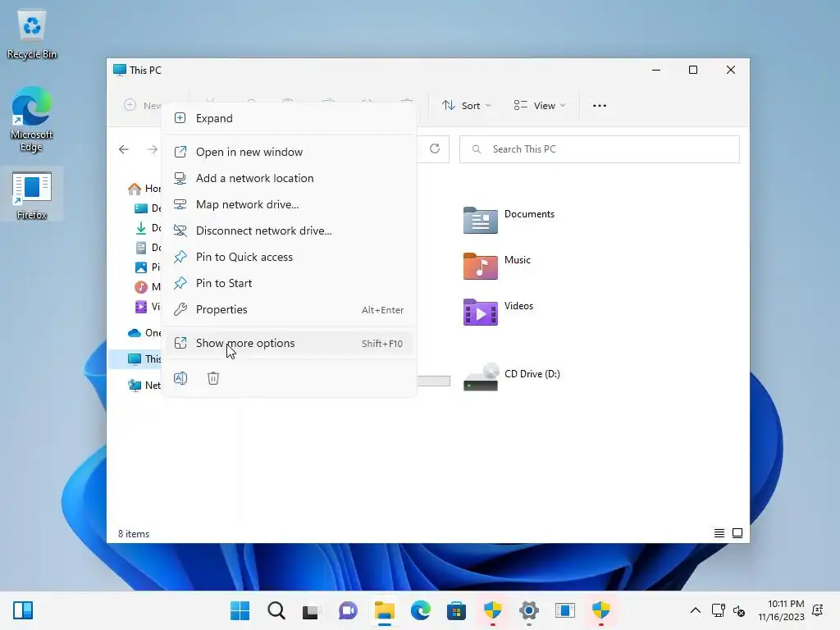
Task: Click the rename icon in context menu
Action: [x=180, y=378]
